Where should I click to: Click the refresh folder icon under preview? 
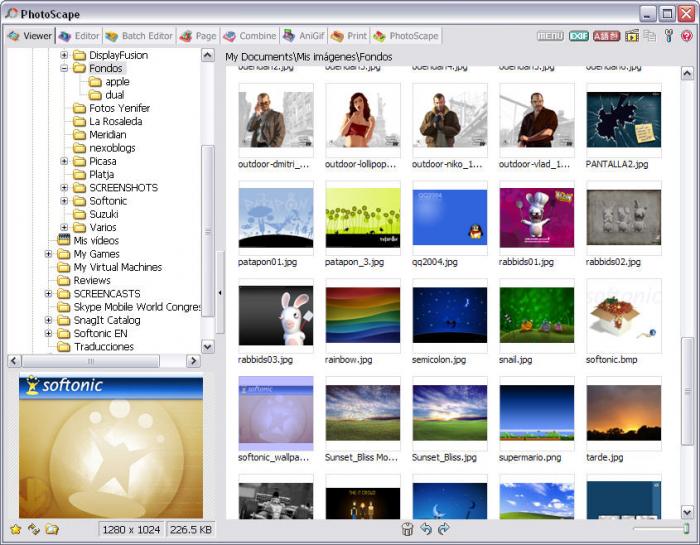coord(34,530)
